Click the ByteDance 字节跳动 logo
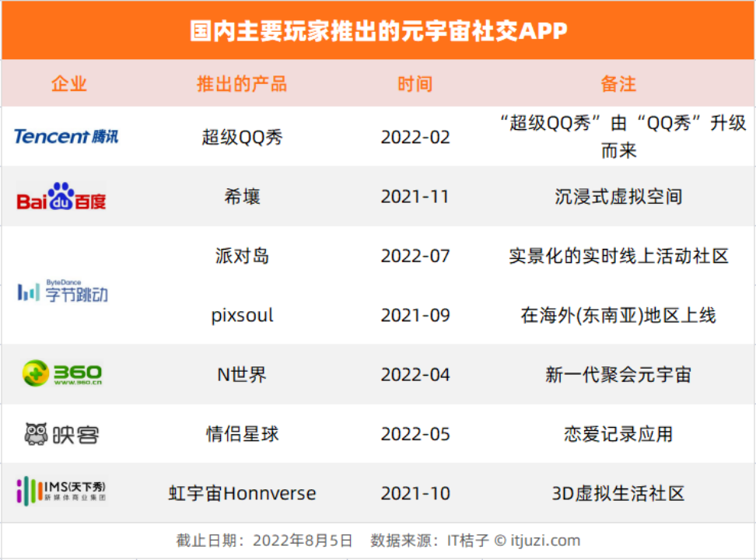Viewport: 756px width, 560px height. click(x=63, y=290)
